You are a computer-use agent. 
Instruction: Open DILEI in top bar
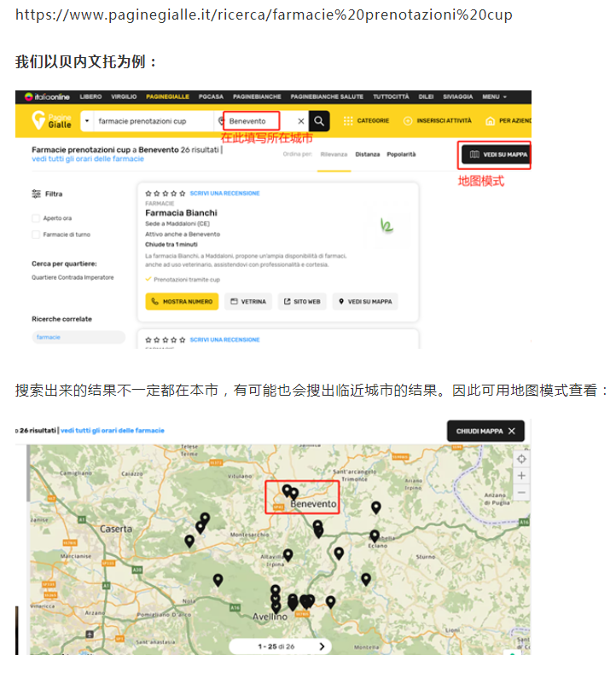426,97
